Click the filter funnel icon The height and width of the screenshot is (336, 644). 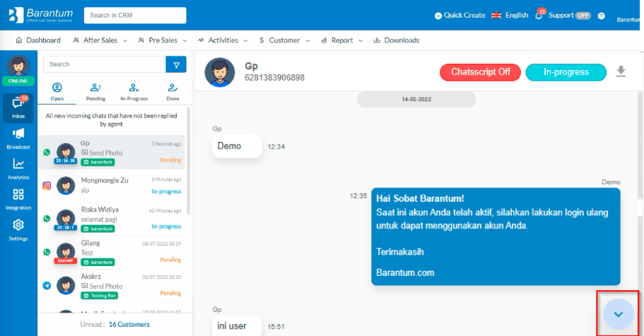point(176,64)
